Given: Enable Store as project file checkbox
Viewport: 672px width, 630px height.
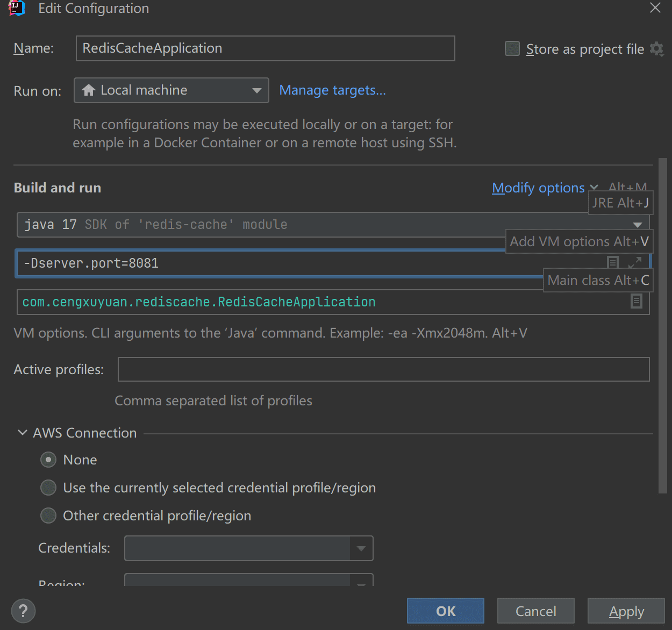Looking at the screenshot, I should (x=512, y=49).
